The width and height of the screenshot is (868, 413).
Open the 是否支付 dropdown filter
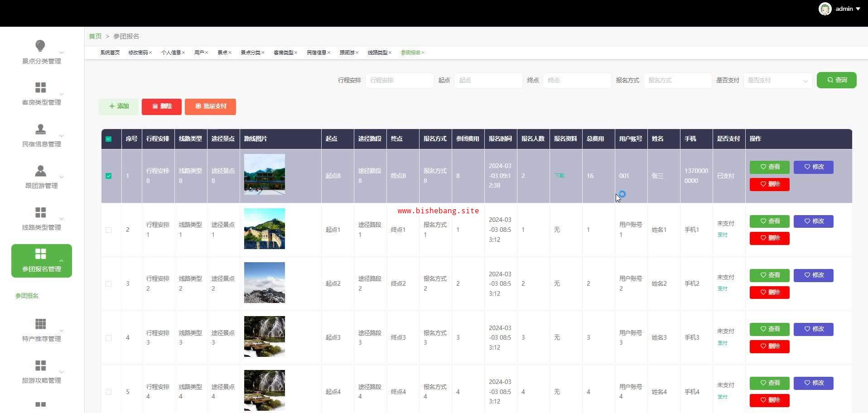click(777, 81)
